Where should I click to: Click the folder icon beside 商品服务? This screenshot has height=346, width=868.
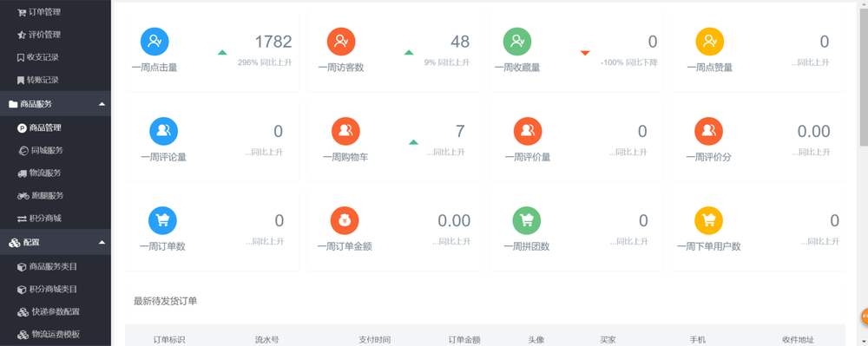click(x=13, y=104)
